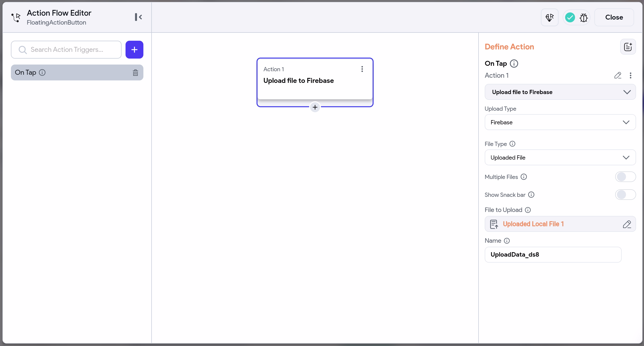Edit the Uploaded Local File 1 value
The image size is (644, 346).
pyautogui.click(x=627, y=224)
